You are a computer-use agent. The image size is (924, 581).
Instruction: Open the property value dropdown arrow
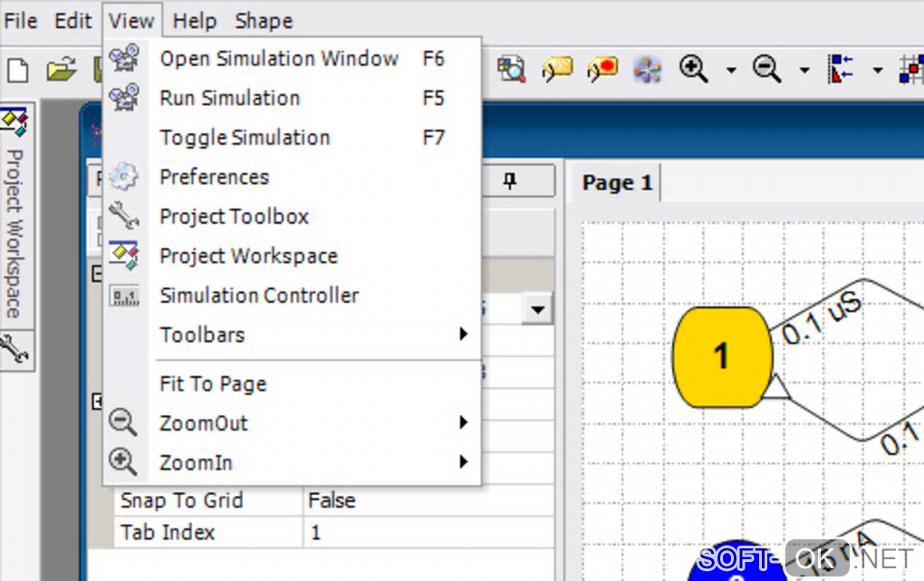point(537,308)
